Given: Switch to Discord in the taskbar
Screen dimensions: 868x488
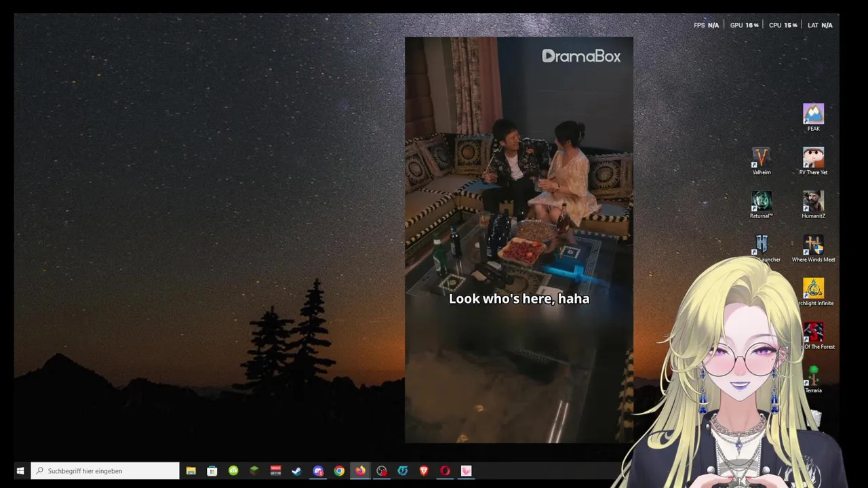Looking at the screenshot, I should (318, 470).
